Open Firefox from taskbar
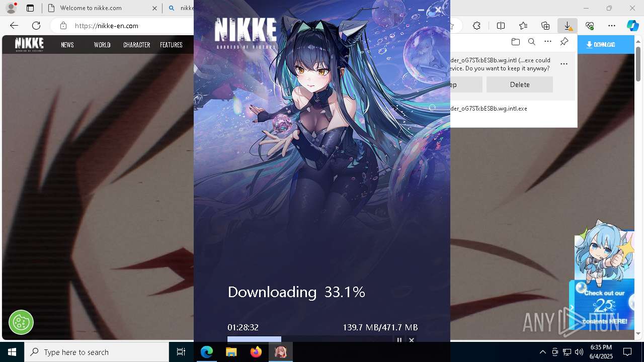The height and width of the screenshot is (362, 644). [256, 352]
